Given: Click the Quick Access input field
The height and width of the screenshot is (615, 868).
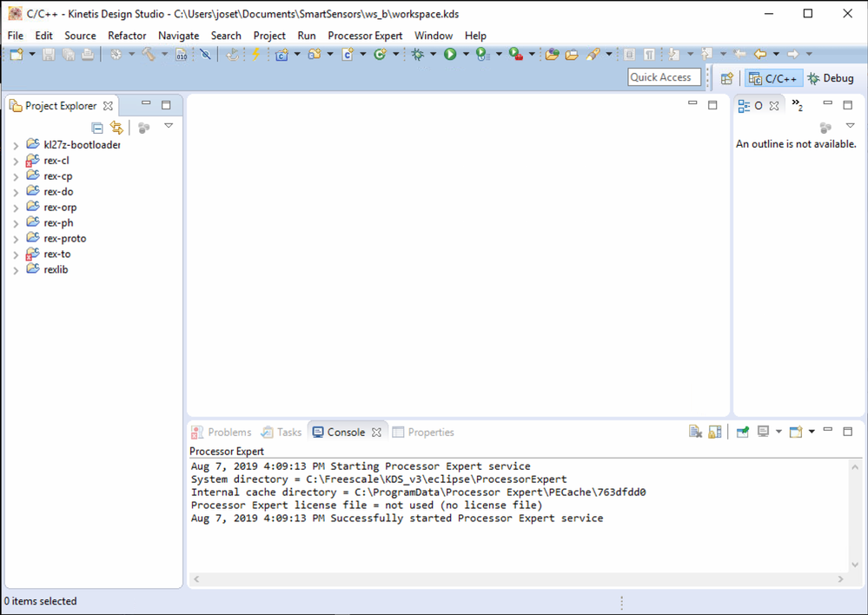Looking at the screenshot, I should point(665,77).
